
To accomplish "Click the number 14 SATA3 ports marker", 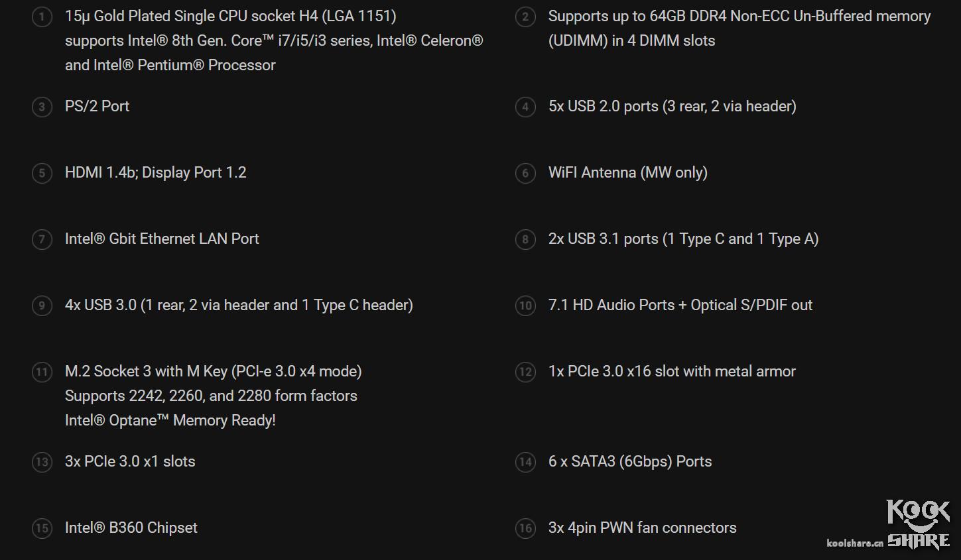I will click(x=525, y=462).
